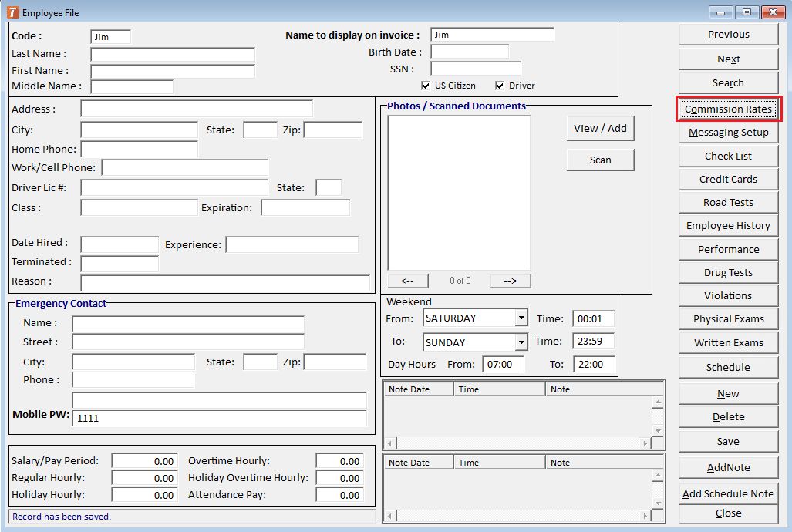The width and height of the screenshot is (792, 532).
Task: Open the Check List
Action: (728, 156)
